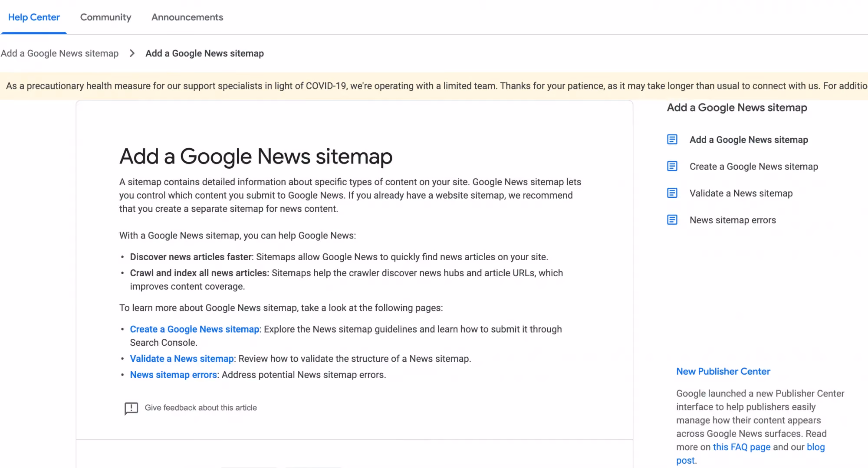Click the COVID-19 notice banner text
Image resolution: width=868 pixels, height=468 pixels.
click(437, 86)
